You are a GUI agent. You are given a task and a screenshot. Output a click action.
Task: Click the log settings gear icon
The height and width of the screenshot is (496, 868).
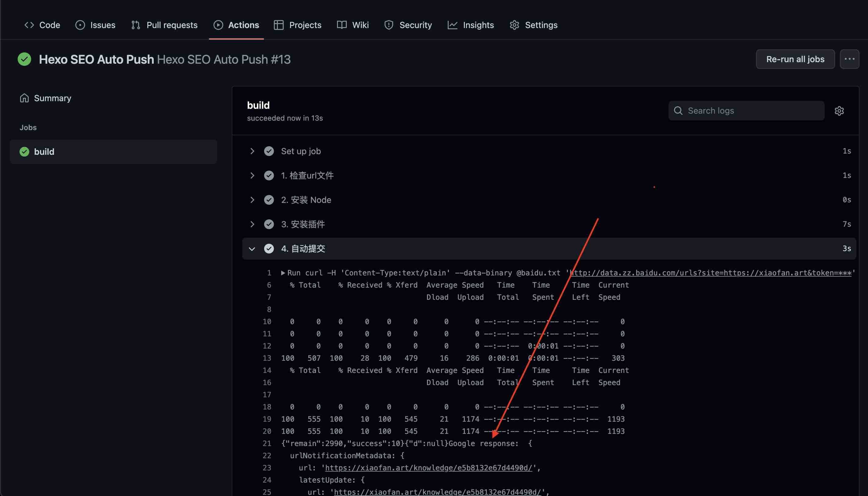839,111
